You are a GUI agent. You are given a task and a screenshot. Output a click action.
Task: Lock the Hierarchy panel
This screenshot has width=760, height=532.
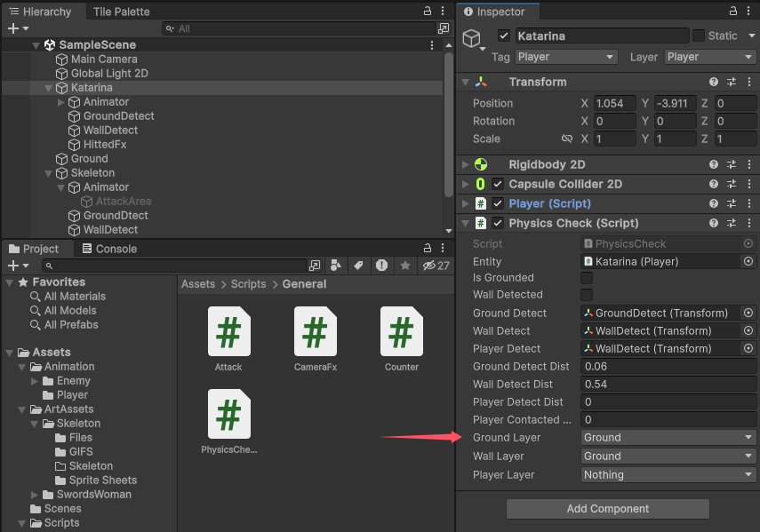coord(427,12)
